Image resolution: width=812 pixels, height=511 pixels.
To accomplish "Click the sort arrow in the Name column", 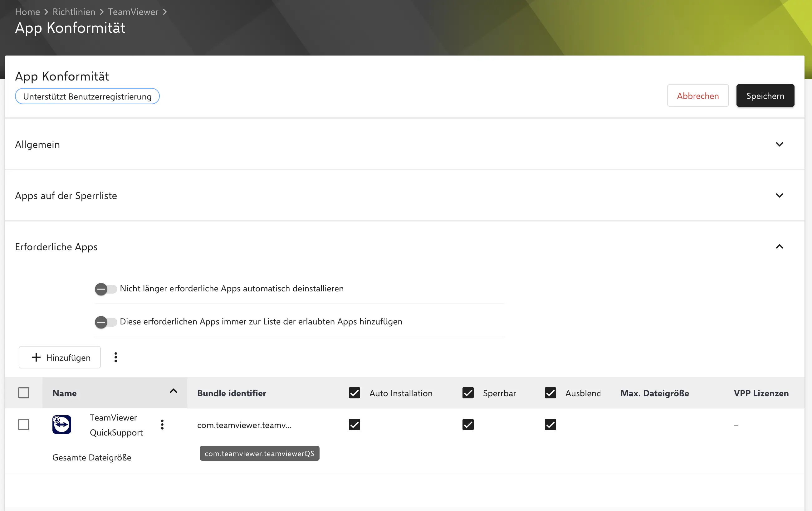I will click(173, 391).
